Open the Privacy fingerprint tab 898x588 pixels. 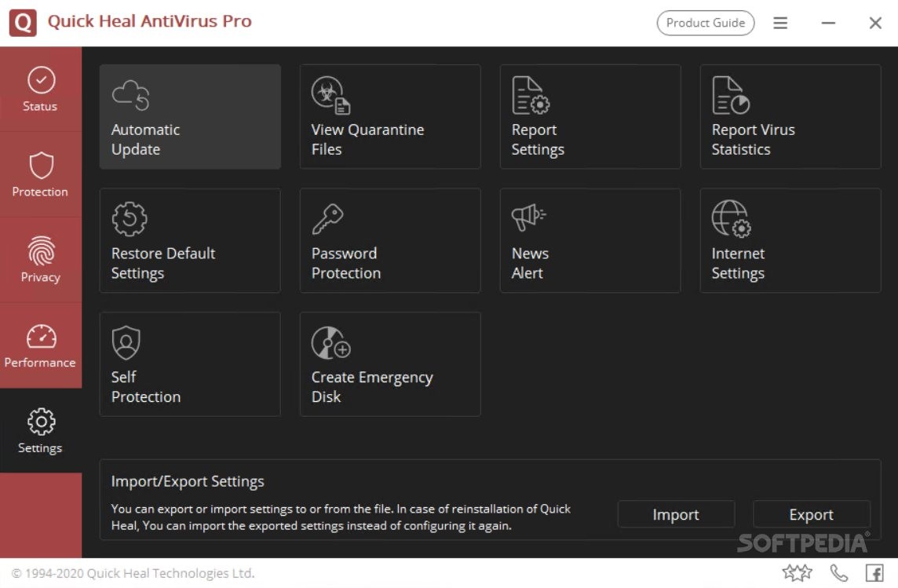coord(41,260)
